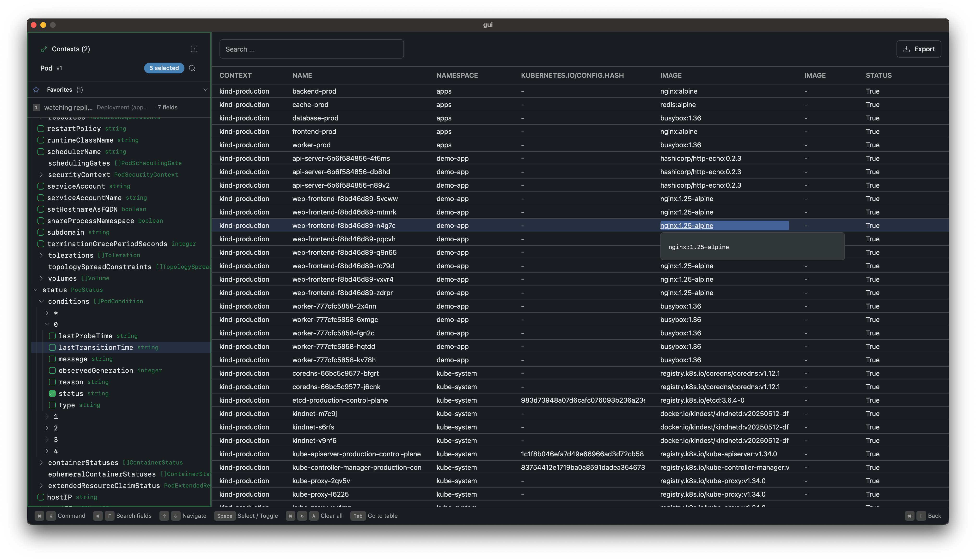Follow the highlighted nginx:1.25-alpine image link

[x=687, y=225]
